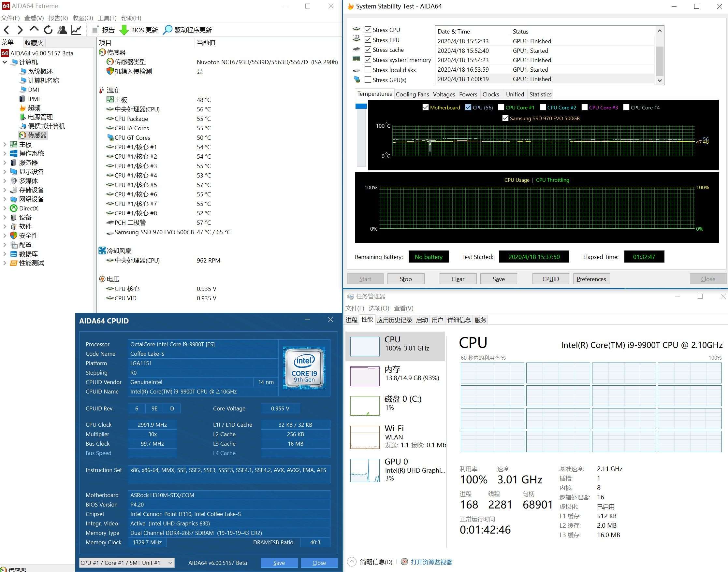Switch to the Statistics tab in stability test
Viewport: 728px width, 572px height.
tap(540, 94)
